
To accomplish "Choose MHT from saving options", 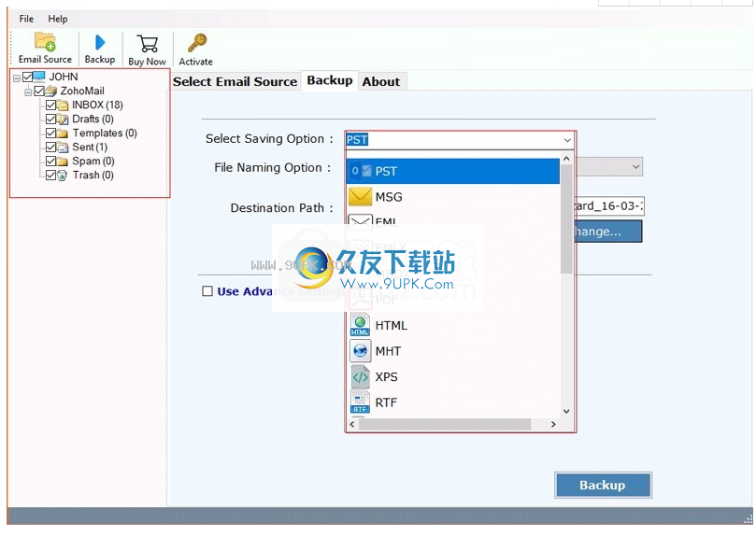I will 452,350.
